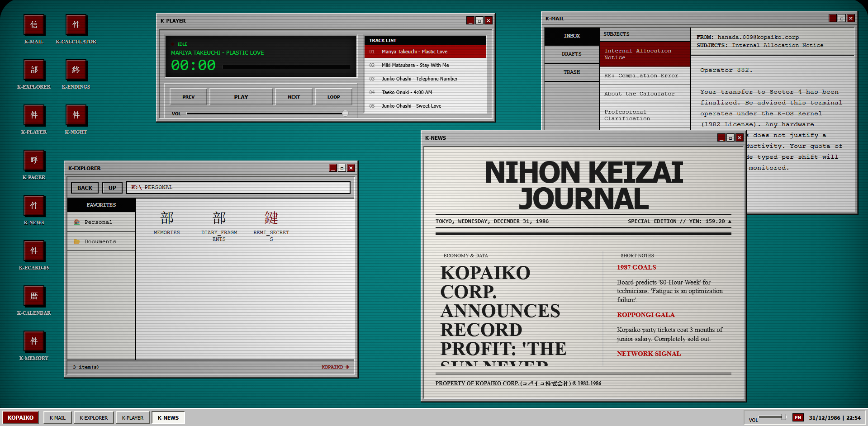Open the About the Calculator email
Image resolution: width=868 pixels, height=426 pixels.
(x=645, y=94)
